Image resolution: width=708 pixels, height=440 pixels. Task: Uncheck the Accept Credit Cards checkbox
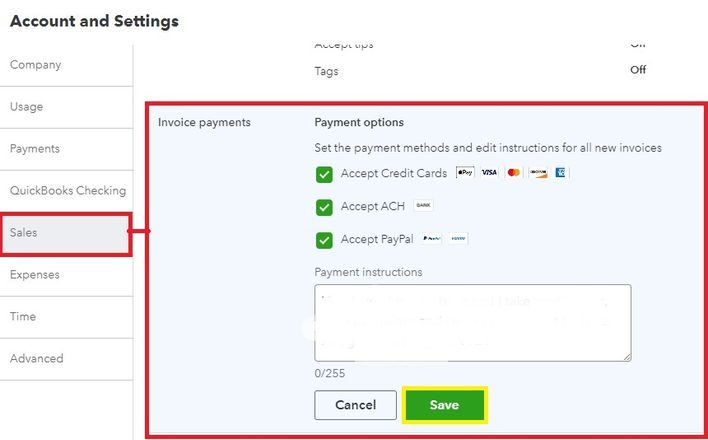(x=324, y=174)
